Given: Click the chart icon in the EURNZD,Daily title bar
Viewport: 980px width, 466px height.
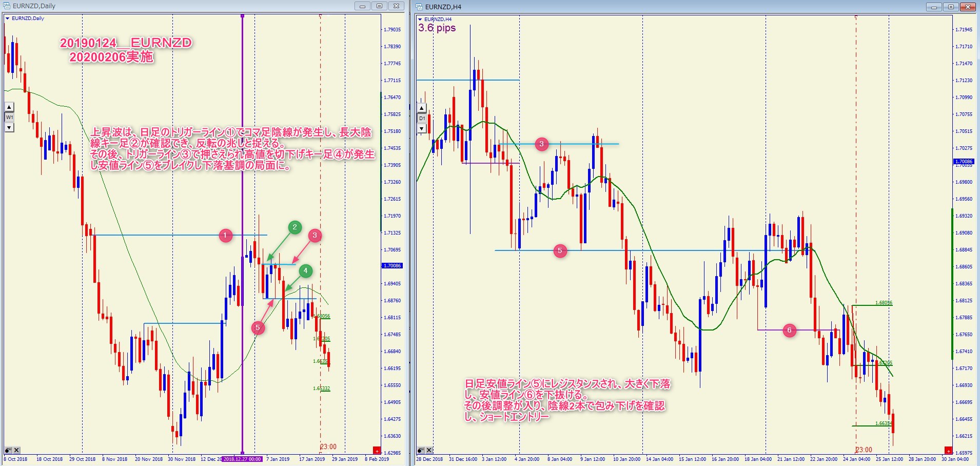Looking at the screenshot, I should [6, 6].
